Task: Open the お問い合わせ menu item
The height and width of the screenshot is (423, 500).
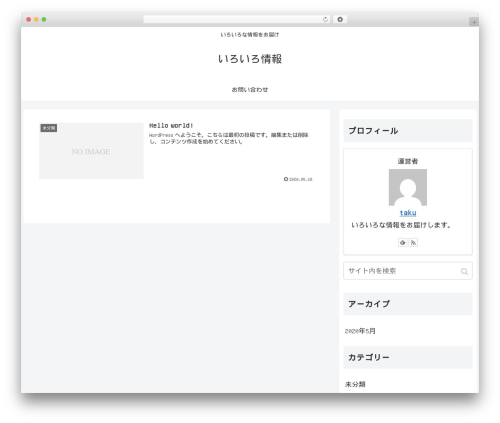Action: tap(250, 89)
